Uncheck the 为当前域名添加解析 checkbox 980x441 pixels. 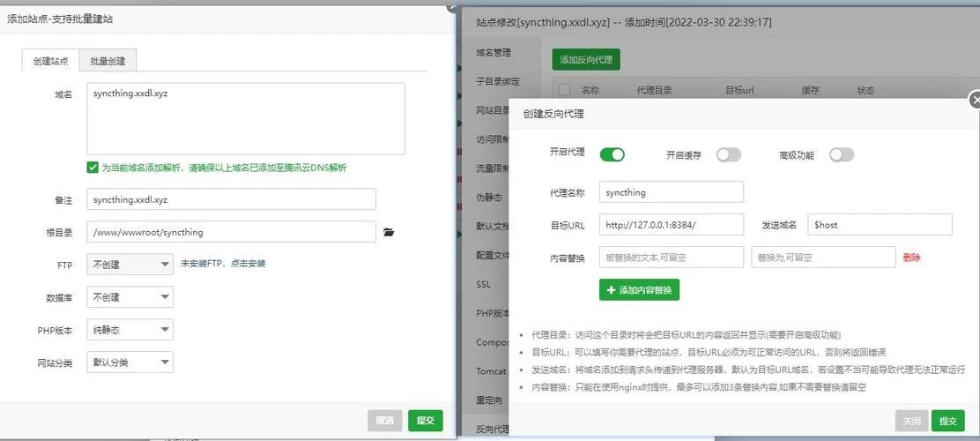[x=93, y=167]
